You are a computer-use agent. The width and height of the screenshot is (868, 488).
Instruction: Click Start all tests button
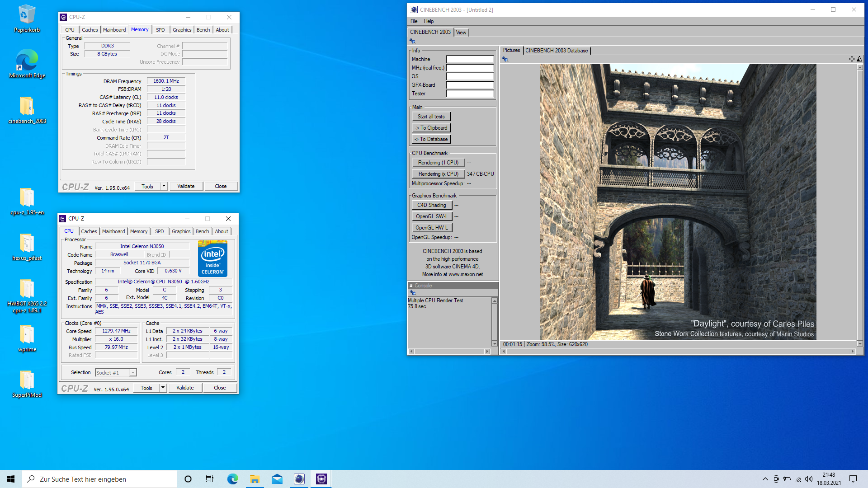(431, 117)
